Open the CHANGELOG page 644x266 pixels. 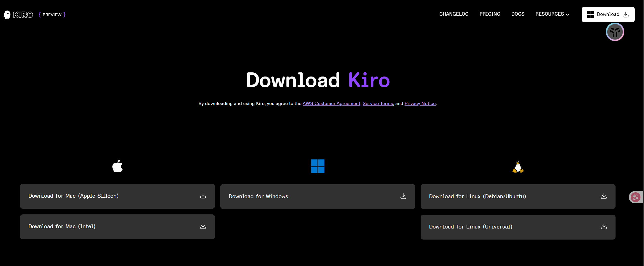(x=454, y=14)
